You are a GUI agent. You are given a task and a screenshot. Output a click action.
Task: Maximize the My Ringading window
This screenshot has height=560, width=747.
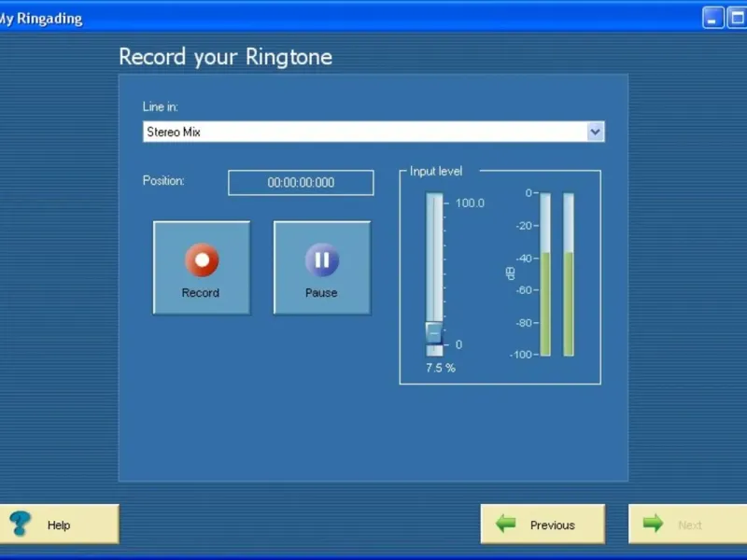tap(737, 18)
